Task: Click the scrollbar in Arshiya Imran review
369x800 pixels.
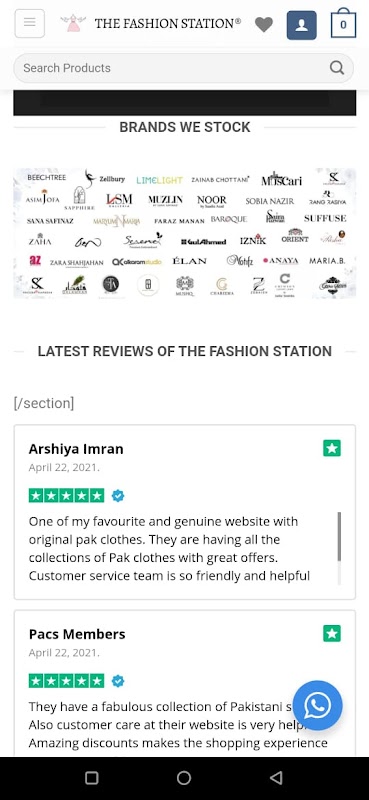Action: click(x=339, y=537)
